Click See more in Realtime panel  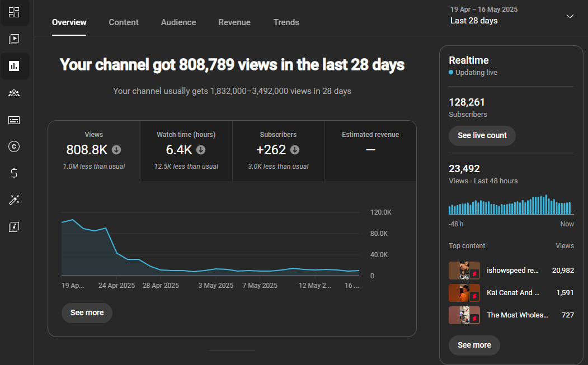point(474,345)
